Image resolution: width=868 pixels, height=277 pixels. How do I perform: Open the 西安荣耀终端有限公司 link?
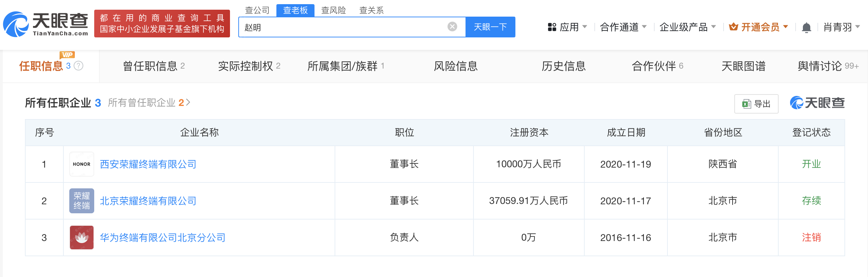148,164
